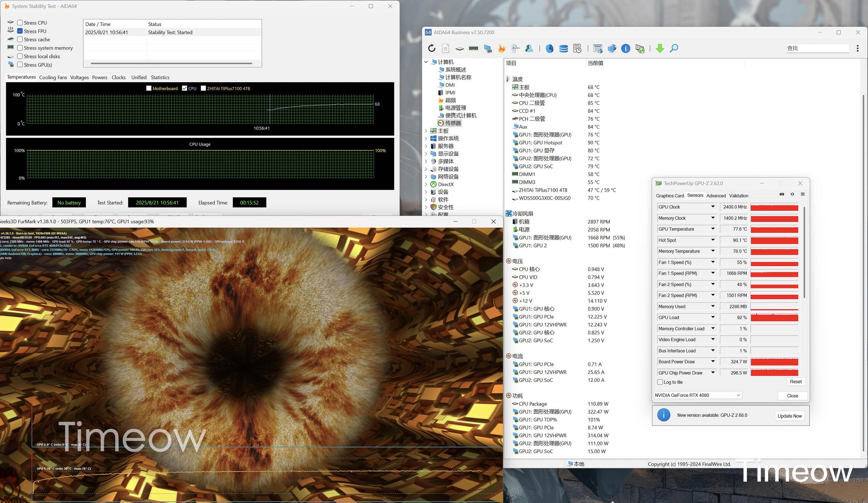The width and height of the screenshot is (868, 503).
Task: Expand the 主板 tree node
Action: pyautogui.click(x=426, y=131)
